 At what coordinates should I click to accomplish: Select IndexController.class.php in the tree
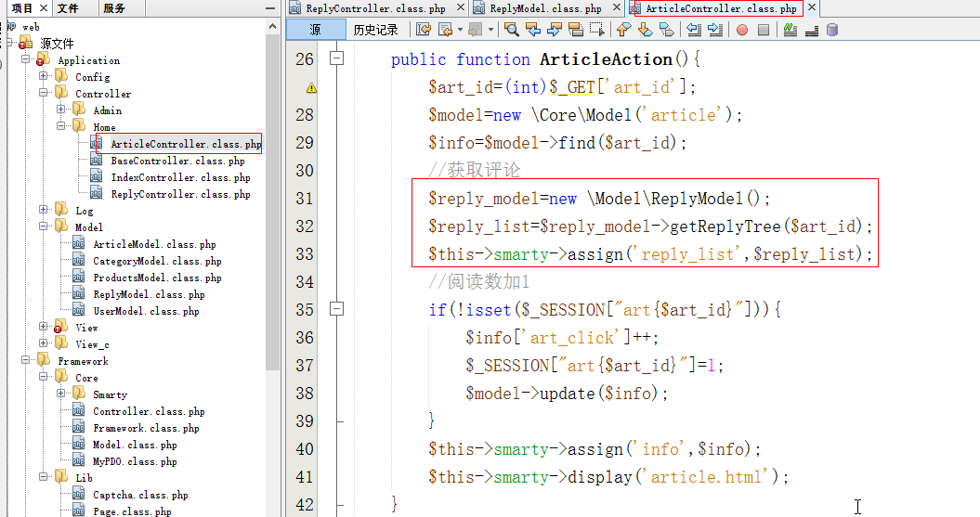[180, 177]
